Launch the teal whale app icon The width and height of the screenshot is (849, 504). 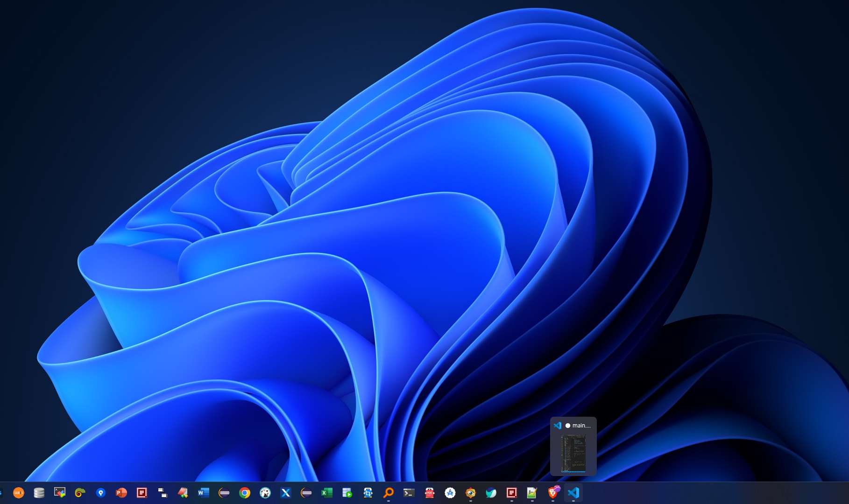[491, 493]
